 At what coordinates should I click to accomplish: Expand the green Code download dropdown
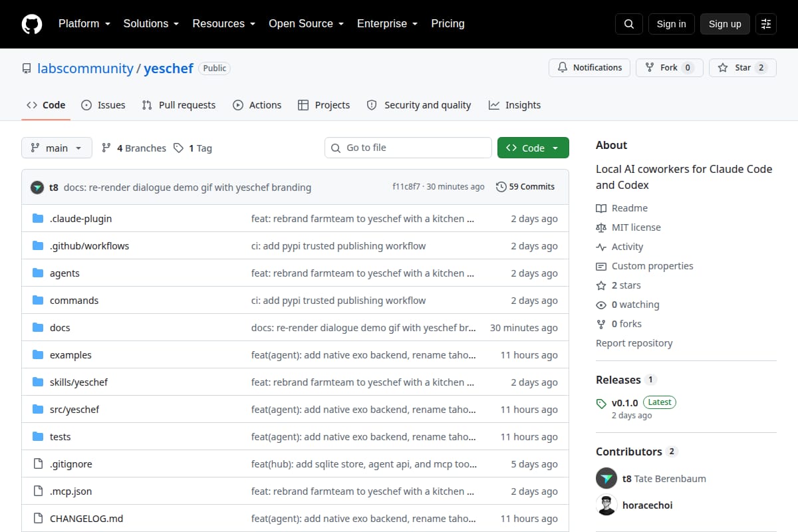tap(533, 148)
